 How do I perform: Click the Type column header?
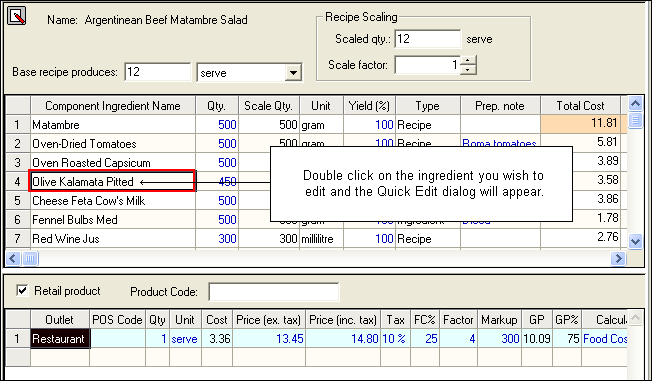coord(427,106)
